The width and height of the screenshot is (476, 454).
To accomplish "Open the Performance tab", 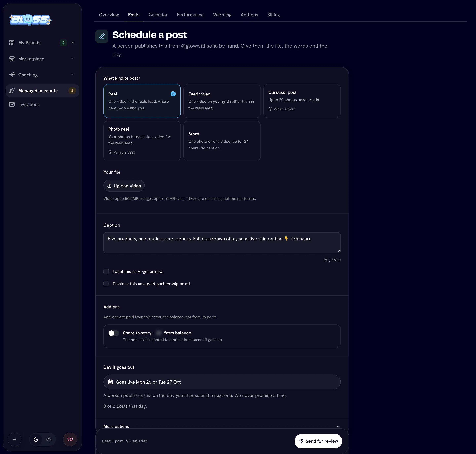I will (x=190, y=15).
